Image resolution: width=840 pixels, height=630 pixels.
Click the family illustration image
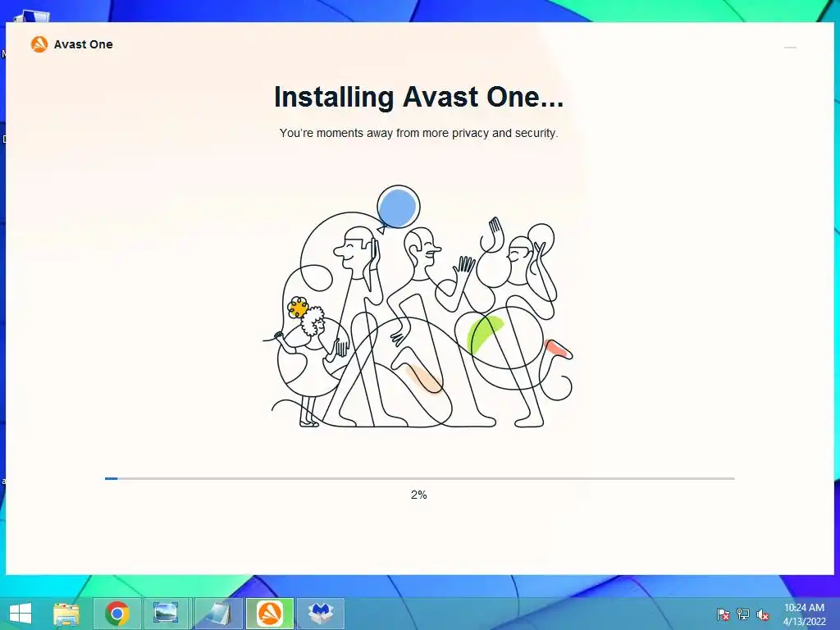pos(418,307)
